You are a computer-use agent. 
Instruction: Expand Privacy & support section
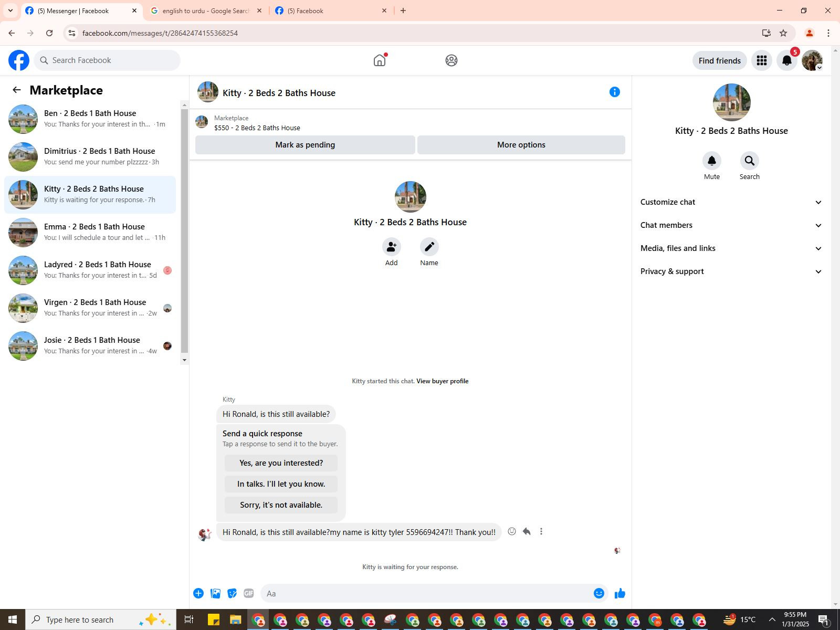pos(731,271)
